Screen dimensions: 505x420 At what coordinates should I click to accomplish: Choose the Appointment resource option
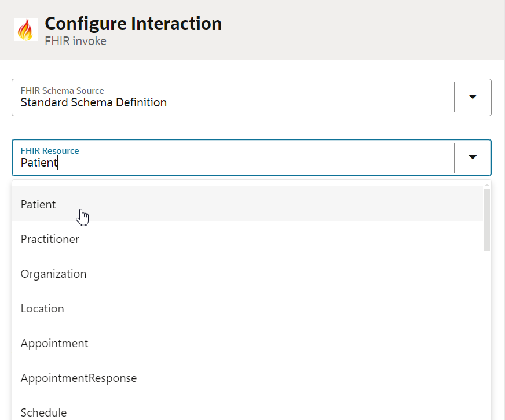(x=54, y=343)
